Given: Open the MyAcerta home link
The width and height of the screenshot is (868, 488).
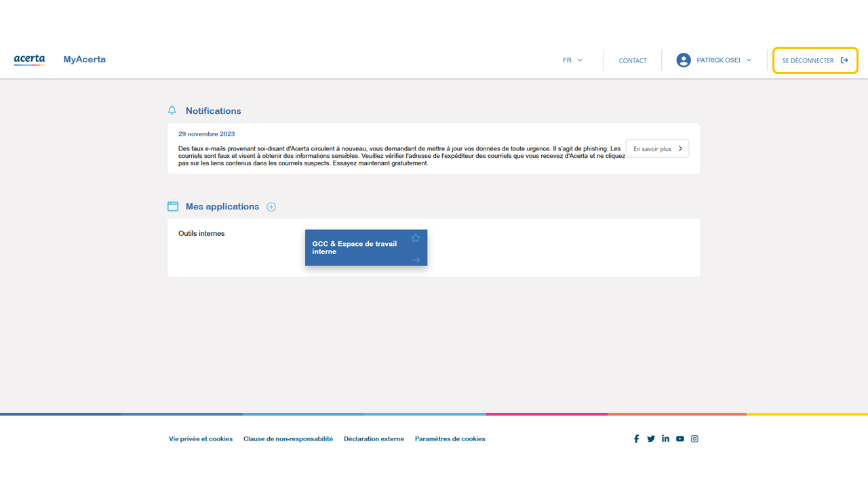Looking at the screenshot, I should (x=85, y=60).
